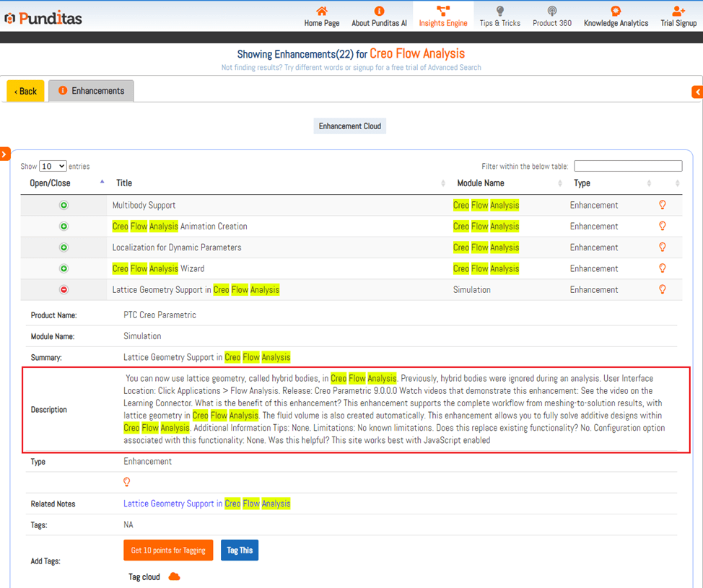The height and width of the screenshot is (588, 703).
Task: Open Product 360 navigation icon
Action: (551, 11)
